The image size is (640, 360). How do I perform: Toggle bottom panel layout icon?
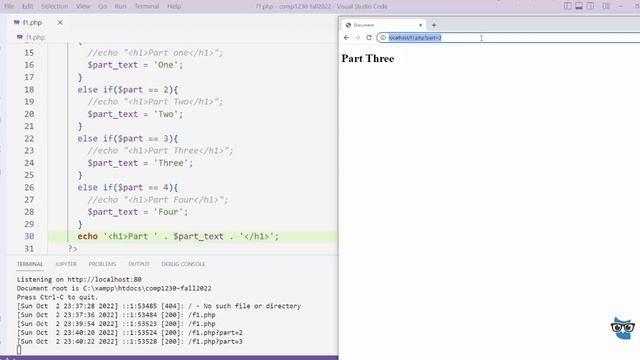(x=579, y=6)
